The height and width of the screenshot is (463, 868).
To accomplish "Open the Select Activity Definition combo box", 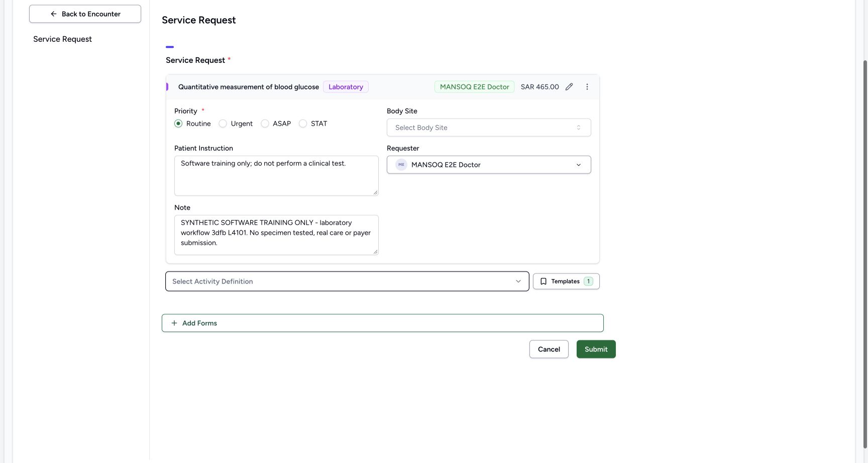I will pos(347,282).
